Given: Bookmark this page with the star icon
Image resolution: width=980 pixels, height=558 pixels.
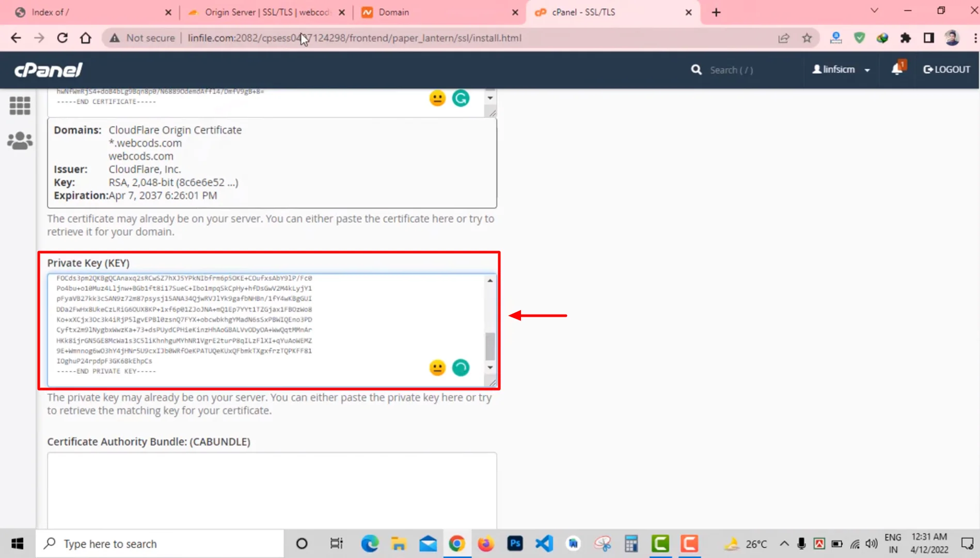Looking at the screenshot, I should tap(807, 38).
